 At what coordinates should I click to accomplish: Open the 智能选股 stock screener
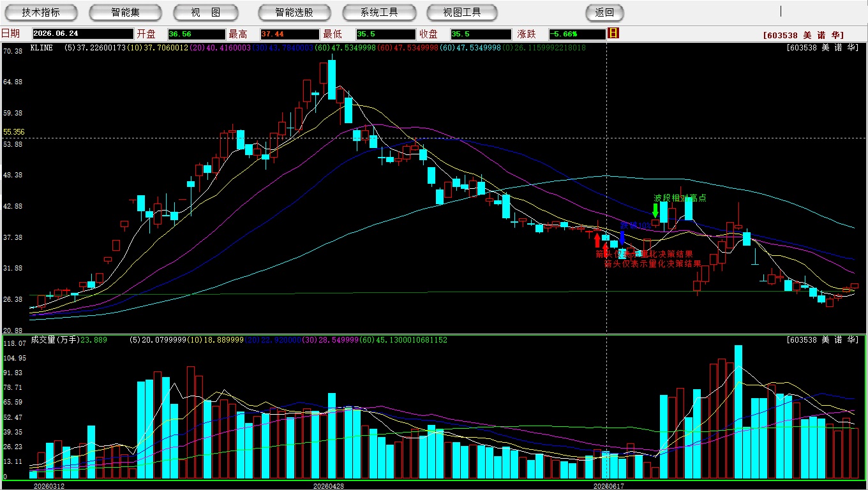[294, 12]
